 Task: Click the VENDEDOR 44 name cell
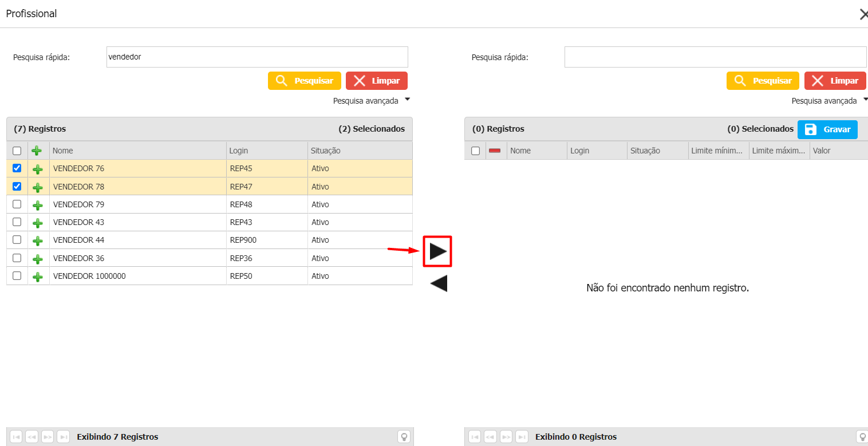click(137, 240)
